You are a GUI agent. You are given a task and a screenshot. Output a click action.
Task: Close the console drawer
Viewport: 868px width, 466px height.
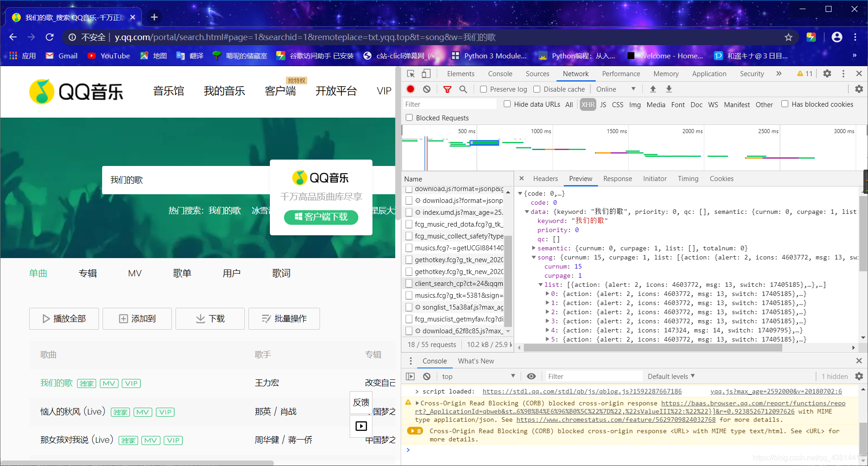point(859,361)
